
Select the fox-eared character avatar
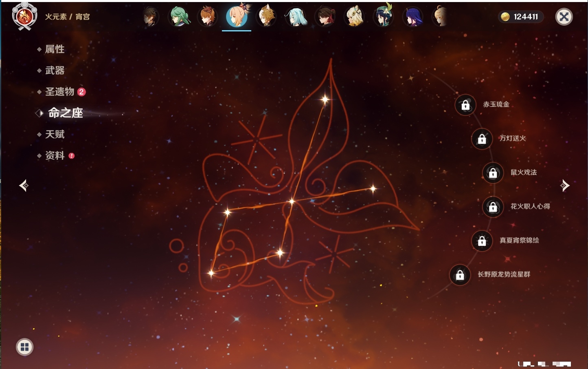(267, 17)
